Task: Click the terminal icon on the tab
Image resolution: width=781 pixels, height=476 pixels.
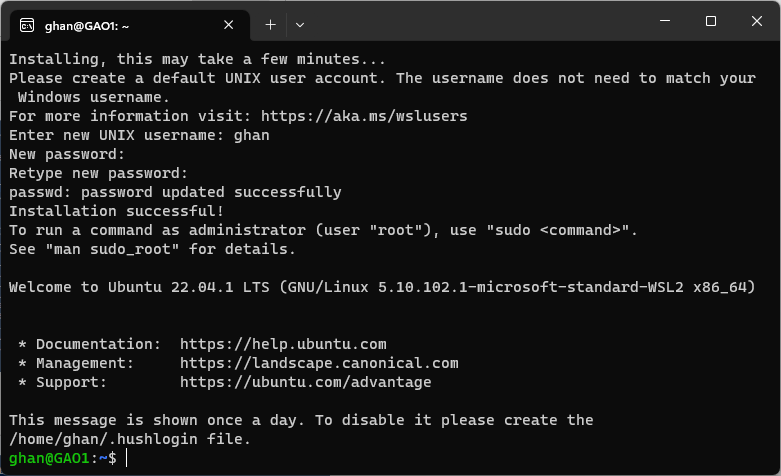Action: coord(27,24)
